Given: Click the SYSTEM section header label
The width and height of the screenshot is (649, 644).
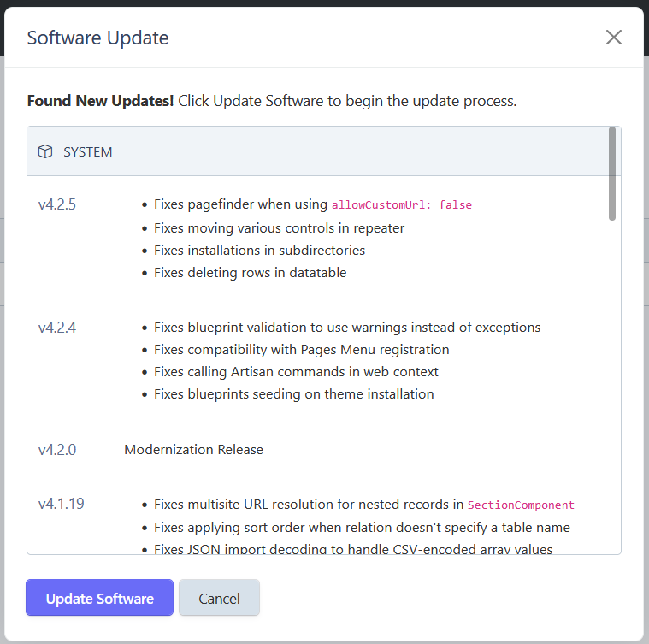Looking at the screenshot, I should 88,152.
